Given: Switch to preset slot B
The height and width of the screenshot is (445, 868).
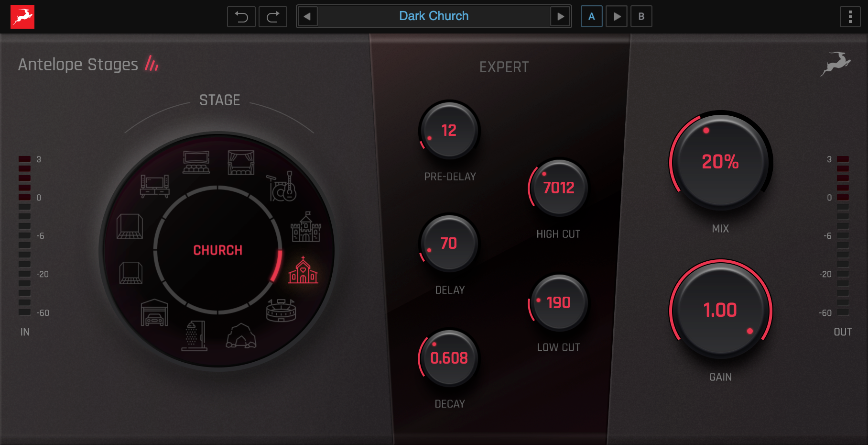Looking at the screenshot, I should 641,17.
